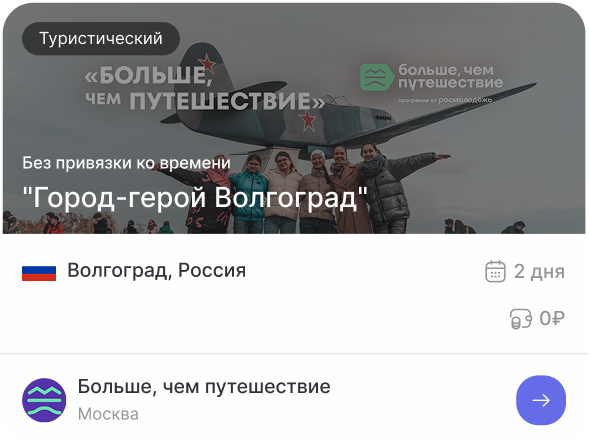The width and height of the screenshot is (589, 443).
Task: Click the "2 дня" duration label
Action: click(539, 271)
